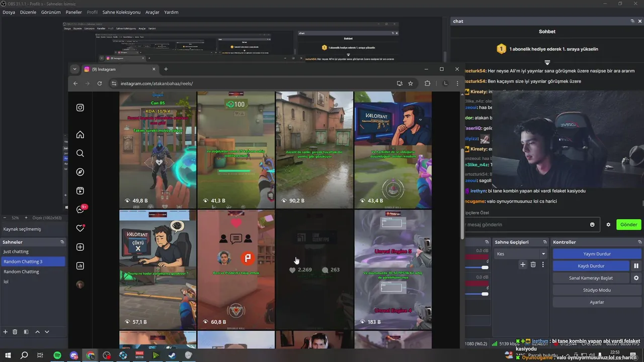Open the profile avatar in Instagram sidebar
644x362 pixels.
point(80,285)
